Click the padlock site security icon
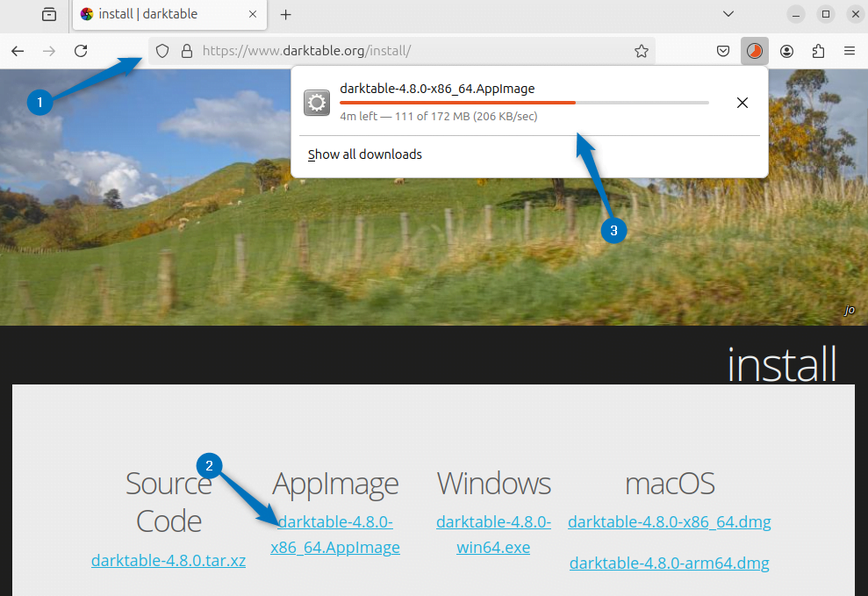Screen dimensions: 868x596 coord(187,51)
